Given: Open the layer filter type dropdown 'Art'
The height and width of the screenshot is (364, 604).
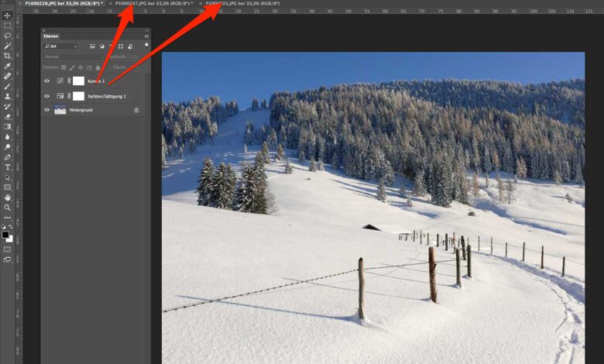Looking at the screenshot, I should (x=60, y=46).
